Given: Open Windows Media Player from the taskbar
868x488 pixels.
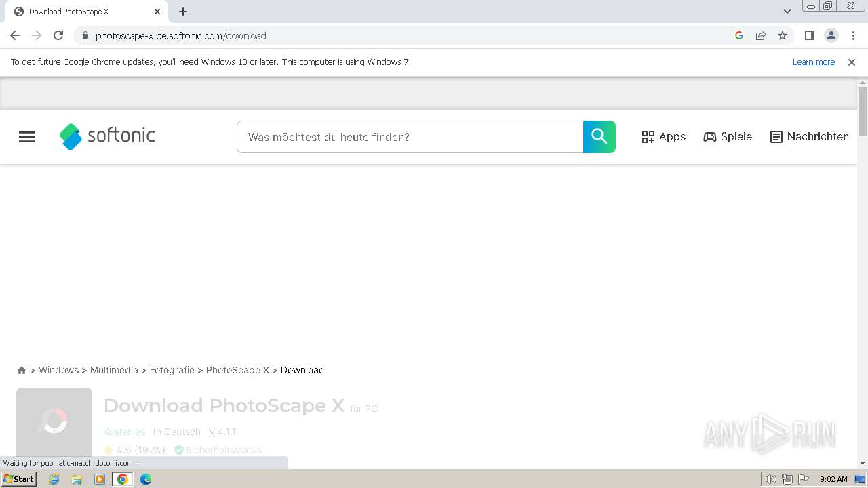Looking at the screenshot, I should point(100,479).
